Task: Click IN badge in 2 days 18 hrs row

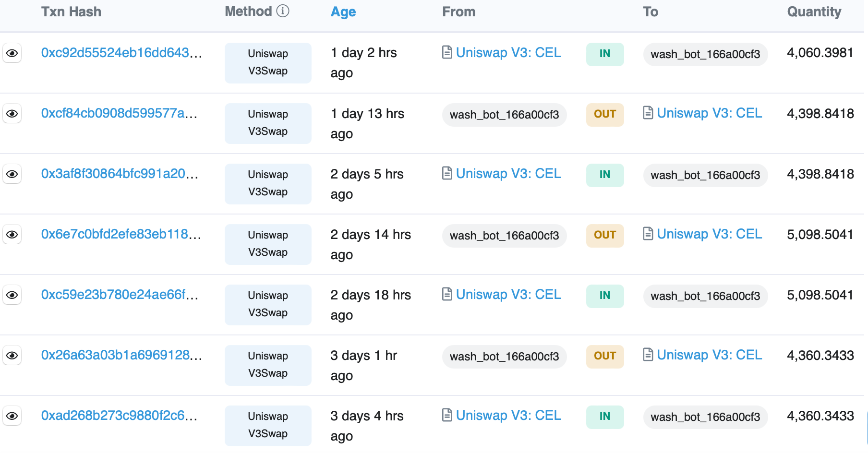Action: point(605,296)
